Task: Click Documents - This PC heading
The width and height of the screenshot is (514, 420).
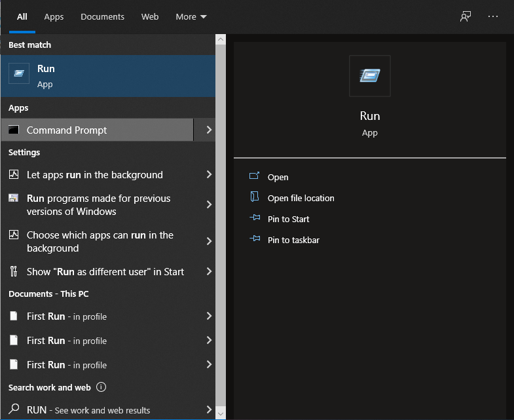Action: [x=48, y=294]
